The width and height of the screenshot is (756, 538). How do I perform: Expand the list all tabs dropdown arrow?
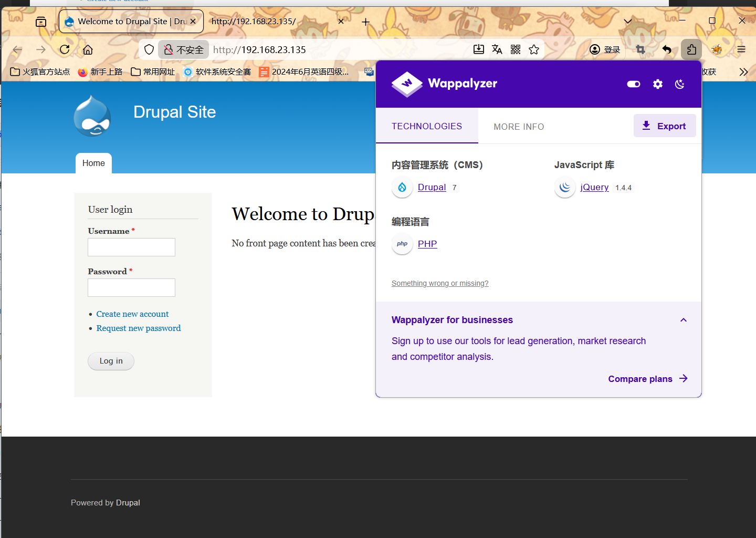pos(627,22)
